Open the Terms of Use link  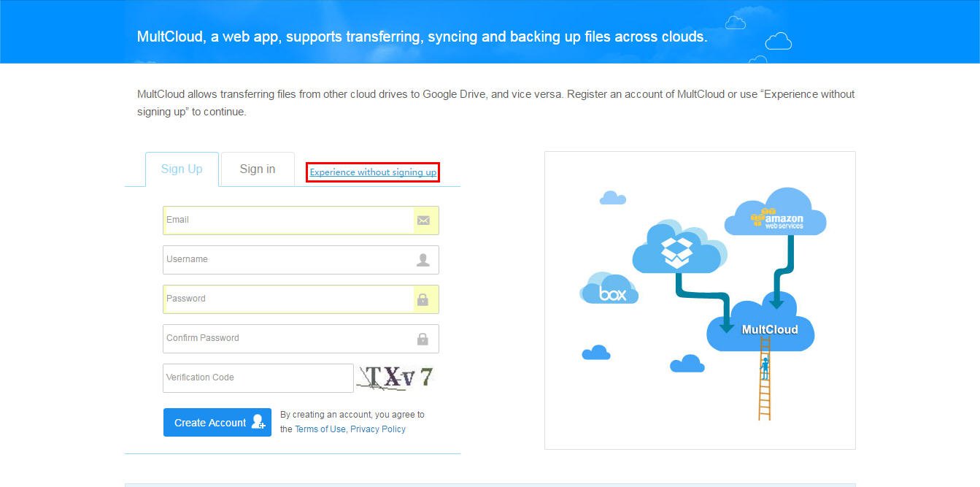click(x=320, y=429)
